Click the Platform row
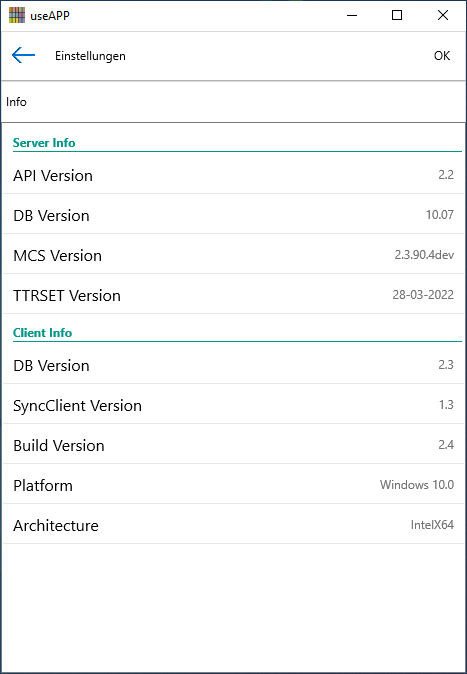Viewport: 467px width, 674px height. click(x=234, y=485)
